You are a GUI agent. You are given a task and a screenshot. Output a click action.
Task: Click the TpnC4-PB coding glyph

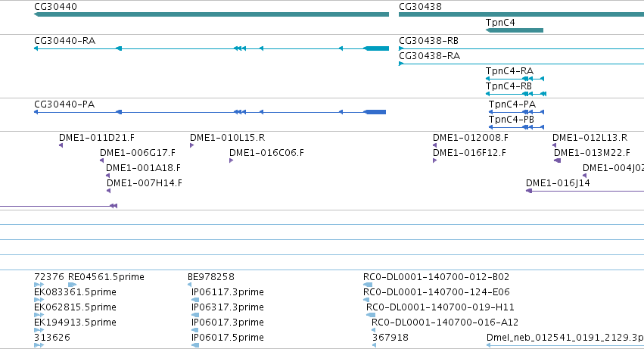click(x=516, y=127)
